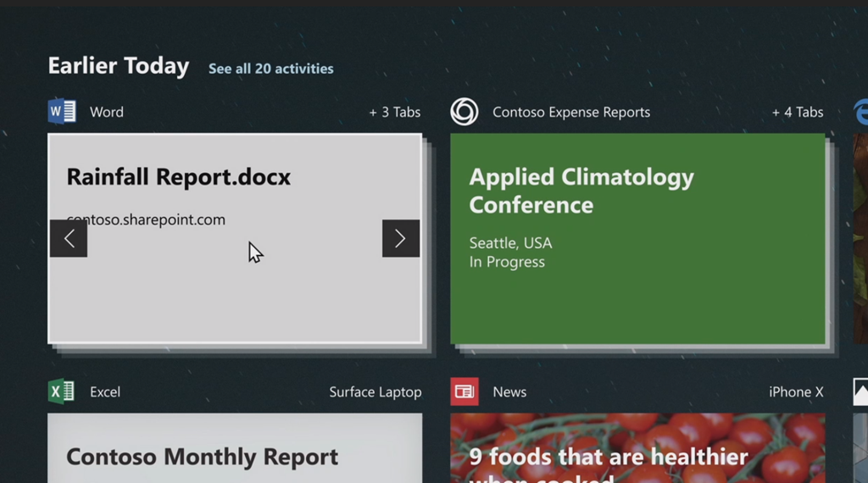Expand the "+ 4 Tabs" Contoso stack
Screen dimensions: 868x483
click(x=797, y=112)
